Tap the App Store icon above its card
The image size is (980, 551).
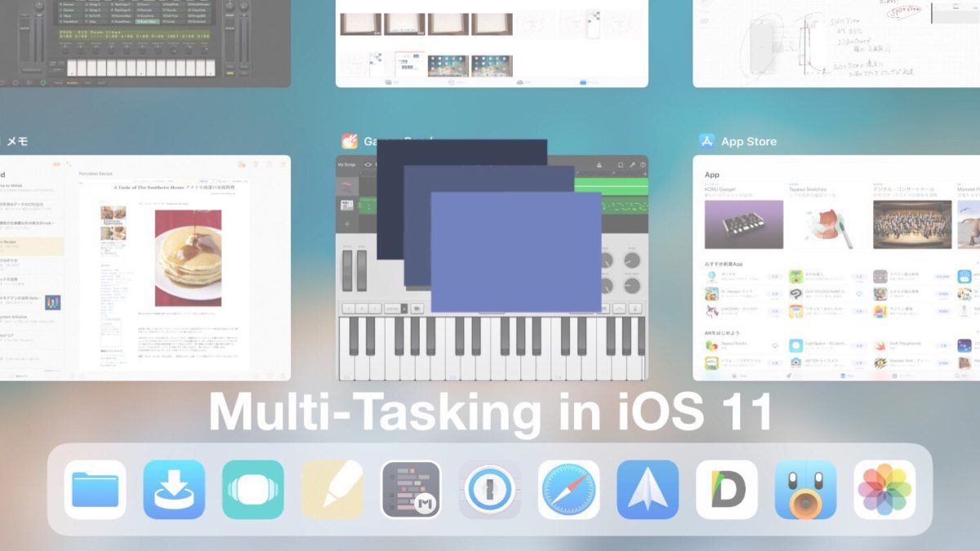(707, 141)
